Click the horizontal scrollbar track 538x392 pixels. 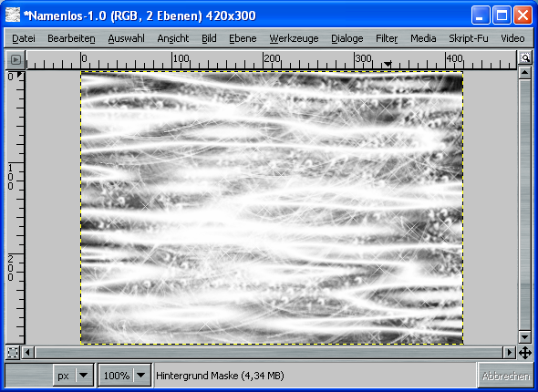pos(269,352)
